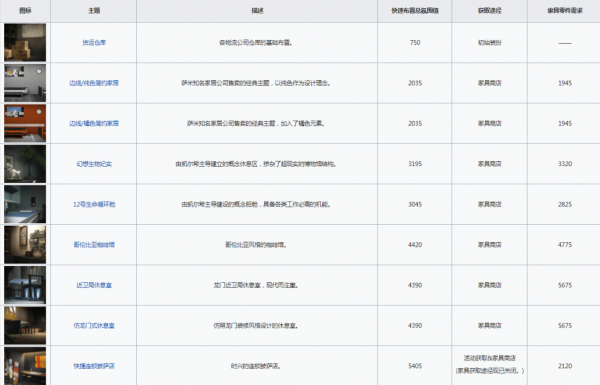This screenshot has width=600, height=385.
Task: Select the 2035 value in the 纯色简约家居 row
Action: (415, 83)
